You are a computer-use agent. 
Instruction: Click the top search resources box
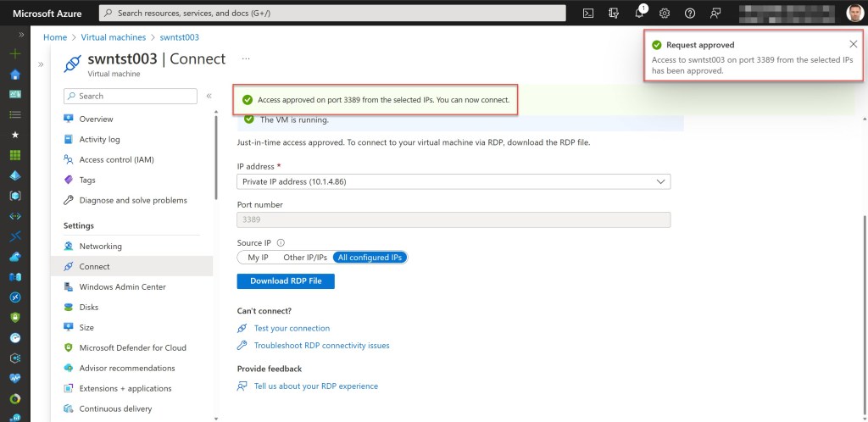332,13
